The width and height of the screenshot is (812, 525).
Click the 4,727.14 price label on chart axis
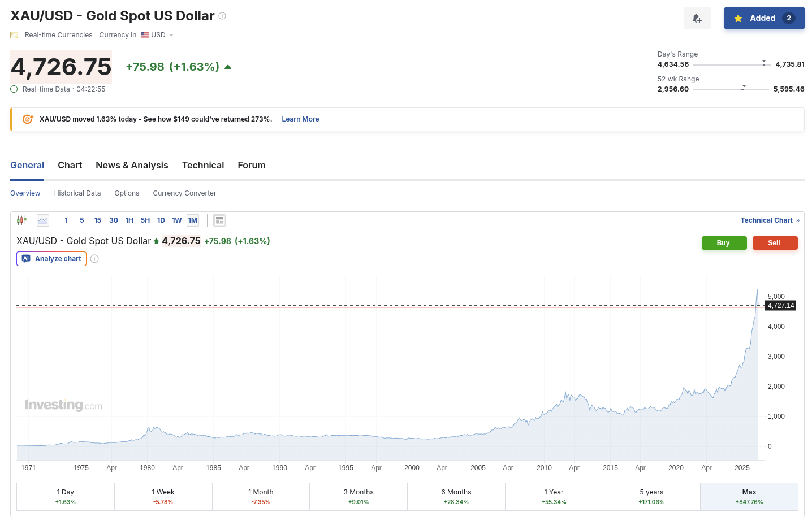pyautogui.click(x=781, y=306)
